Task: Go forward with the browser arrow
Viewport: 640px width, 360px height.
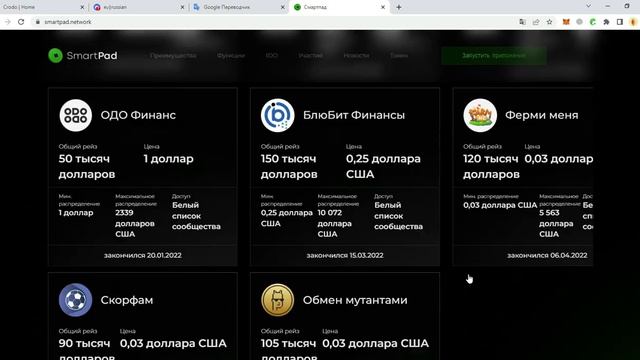Action: 7,22
